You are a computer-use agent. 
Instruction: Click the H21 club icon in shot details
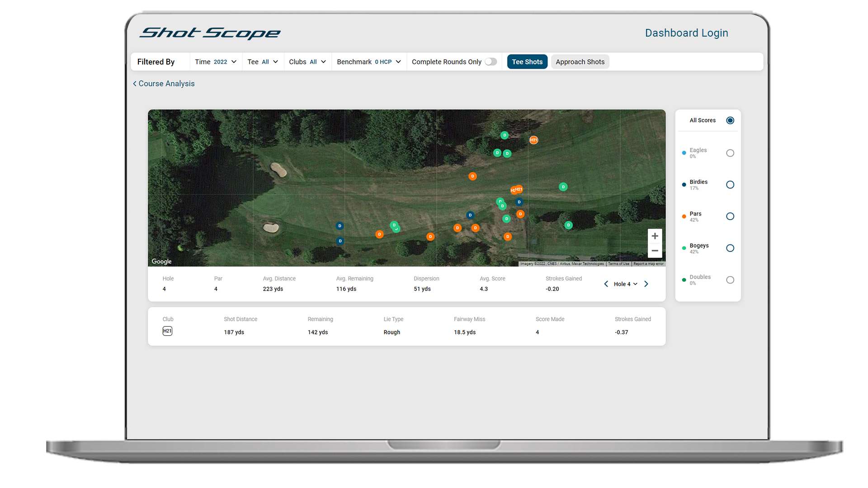coord(167,331)
